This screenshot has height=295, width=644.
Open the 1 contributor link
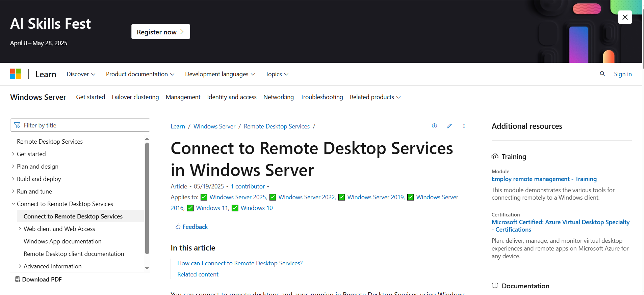click(x=248, y=186)
